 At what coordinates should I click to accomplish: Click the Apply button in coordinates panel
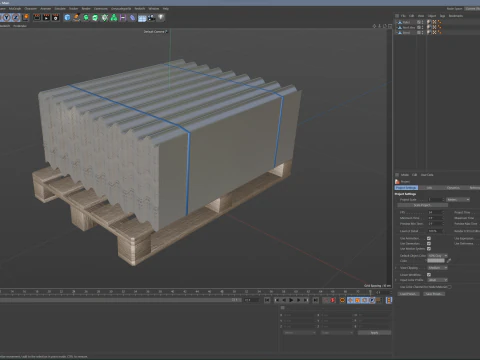[x=374, y=333]
